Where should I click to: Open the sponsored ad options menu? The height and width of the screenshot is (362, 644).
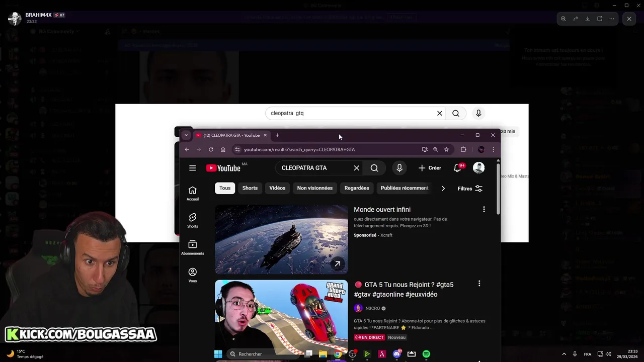[484, 209]
